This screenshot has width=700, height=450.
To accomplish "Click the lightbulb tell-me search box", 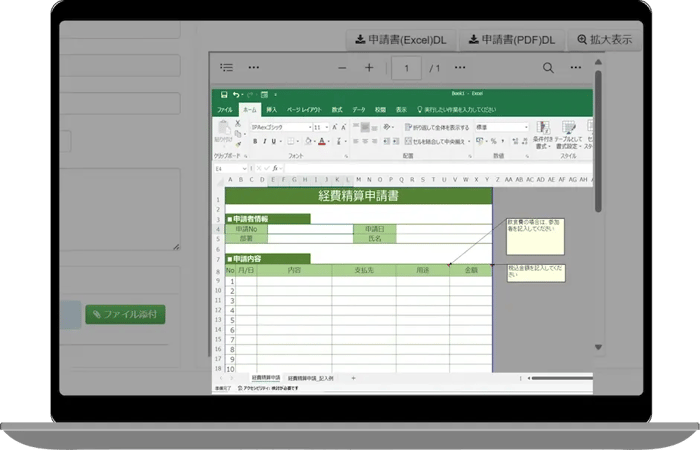I will click(x=456, y=110).
